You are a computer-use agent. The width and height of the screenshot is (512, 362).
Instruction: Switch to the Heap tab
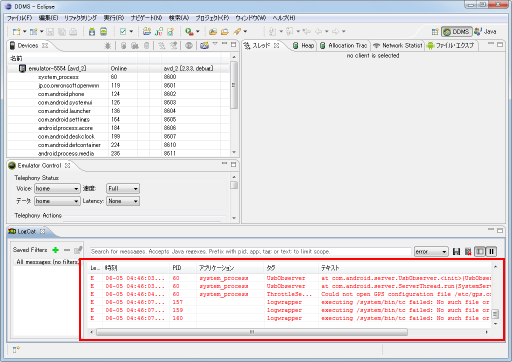pos(304,46)
